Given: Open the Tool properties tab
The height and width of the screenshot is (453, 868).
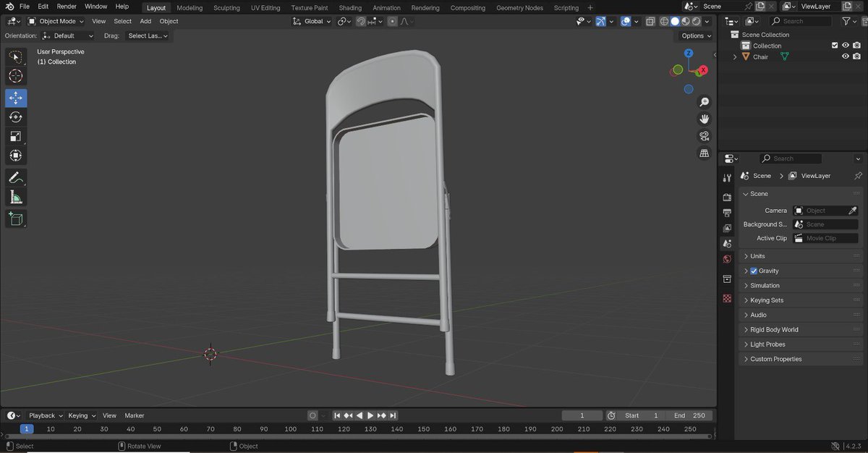Looking at the screenshot, I should pyautogui.click(x=727, y=178).
